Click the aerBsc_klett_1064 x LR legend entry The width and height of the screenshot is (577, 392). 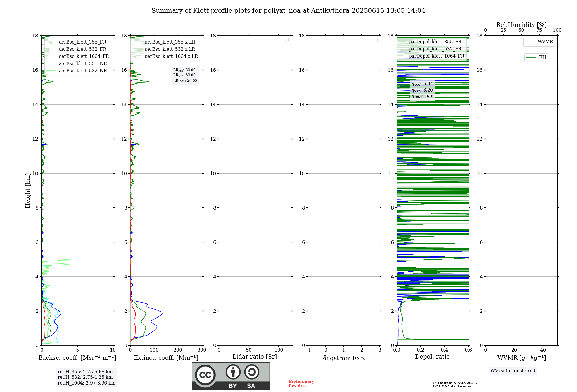tap(165, 56)
